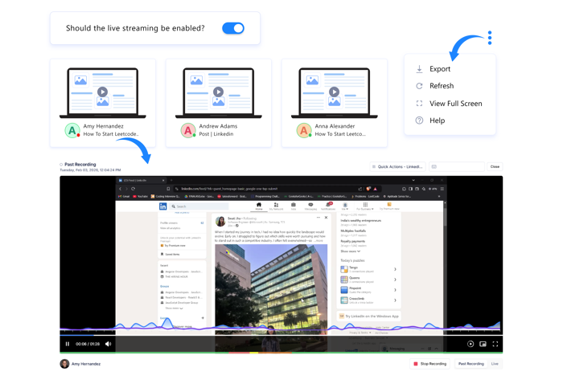This screenshot has width=563, height=392.
Task: Open the Pinpoint puzzle row
Action: pyautogui.click(x=368, y=290)
